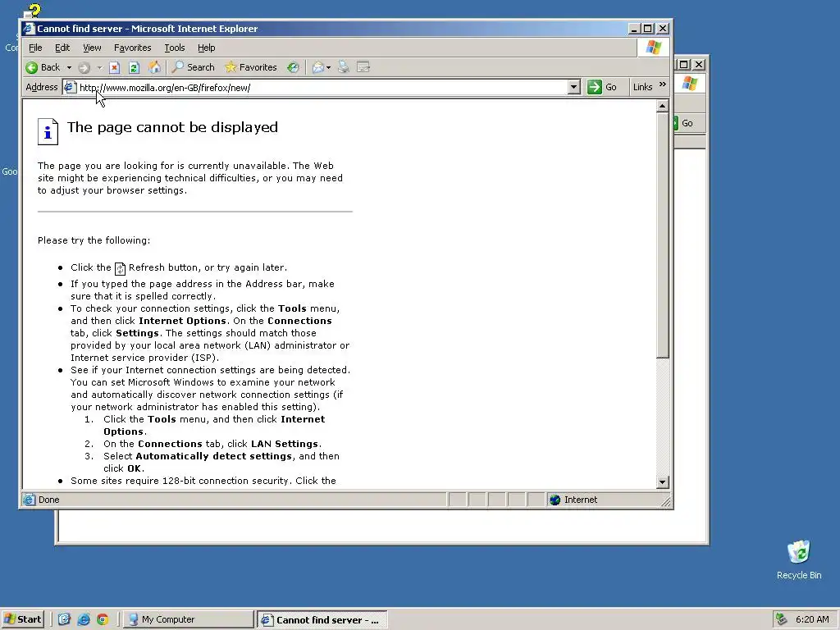Screen dimensions: 840x630
Task: Click the Go button next to address bar
Action: 603,87
